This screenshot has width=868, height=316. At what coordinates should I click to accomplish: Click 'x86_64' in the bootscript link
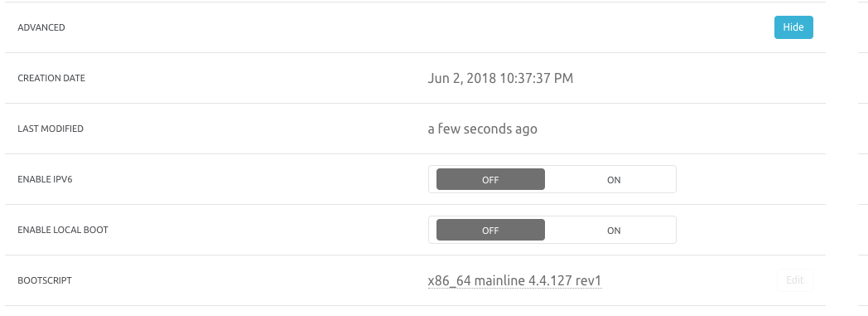point(449,281)
